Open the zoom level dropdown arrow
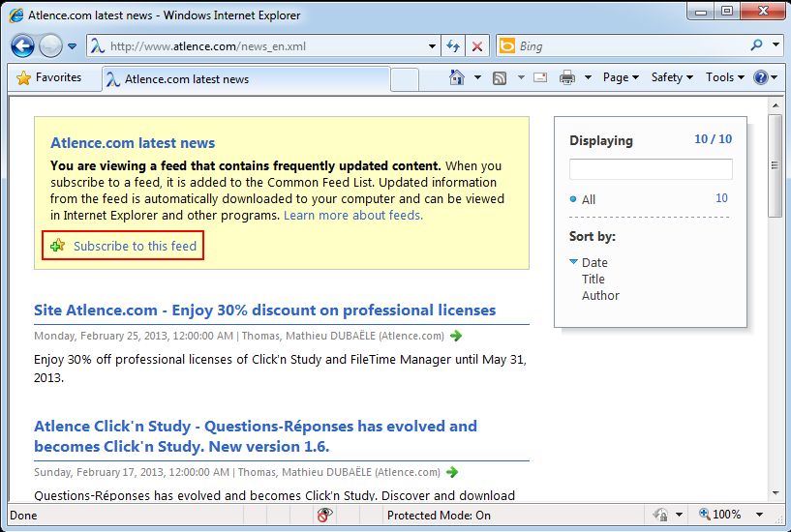The image size is (791, 532). pyautogui.click(x=759, y=515)
